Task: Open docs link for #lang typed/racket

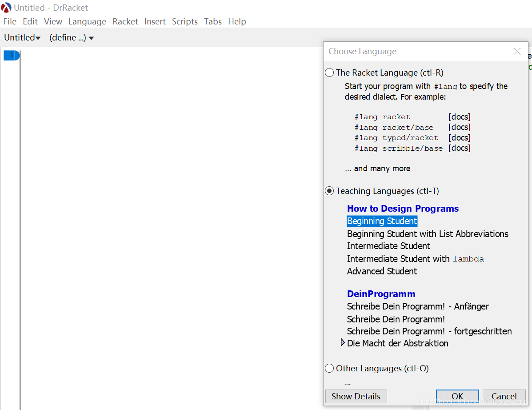Action: pos(459,137)
